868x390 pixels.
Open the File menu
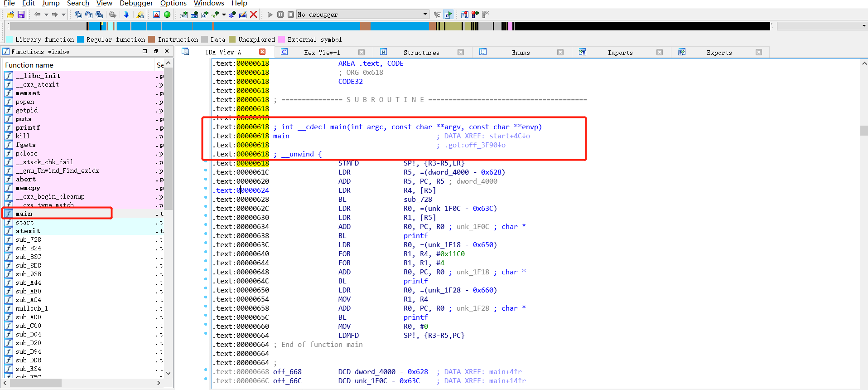point(9,3)
